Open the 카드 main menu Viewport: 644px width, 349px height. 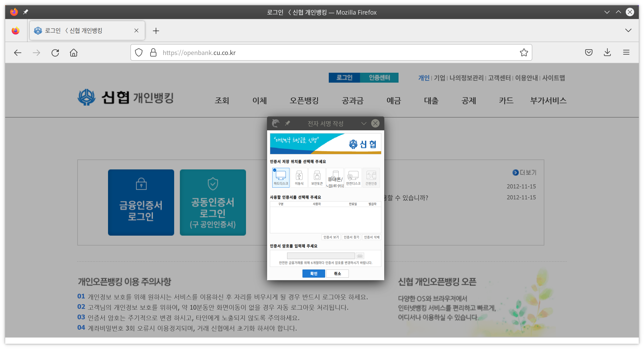click(506, 101)
